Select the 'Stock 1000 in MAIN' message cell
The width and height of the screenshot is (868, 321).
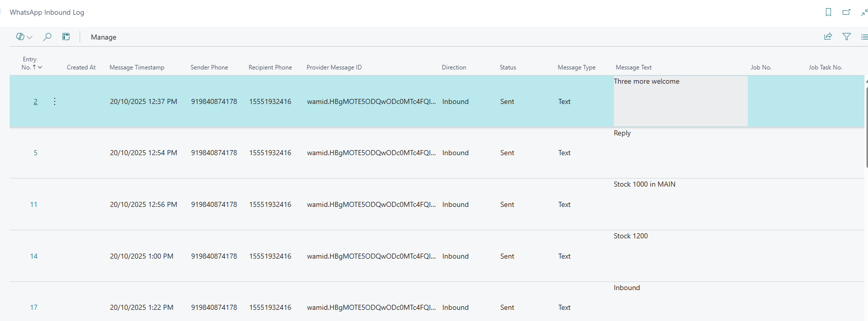click(x=644, y=185)
